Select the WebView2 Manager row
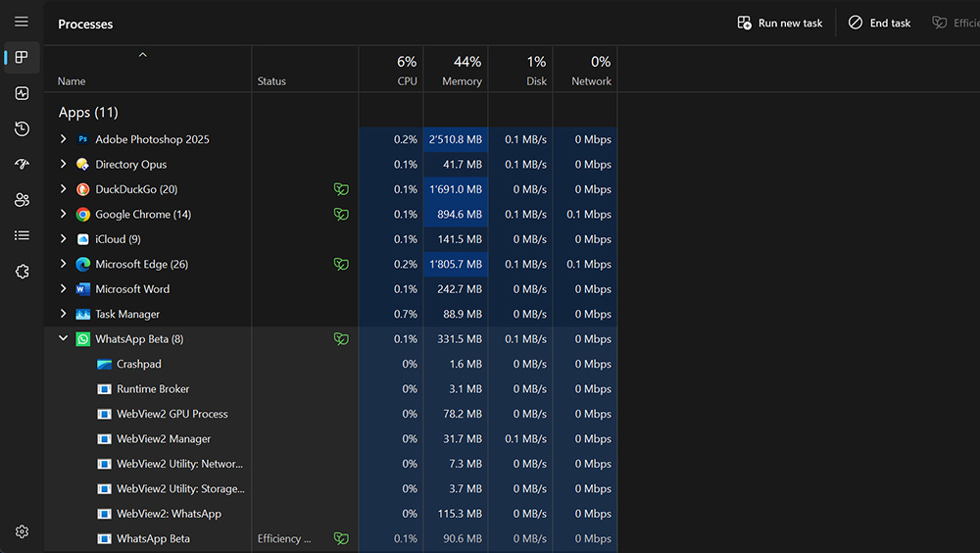The image size is (980, 553). (x=330, y=439)
